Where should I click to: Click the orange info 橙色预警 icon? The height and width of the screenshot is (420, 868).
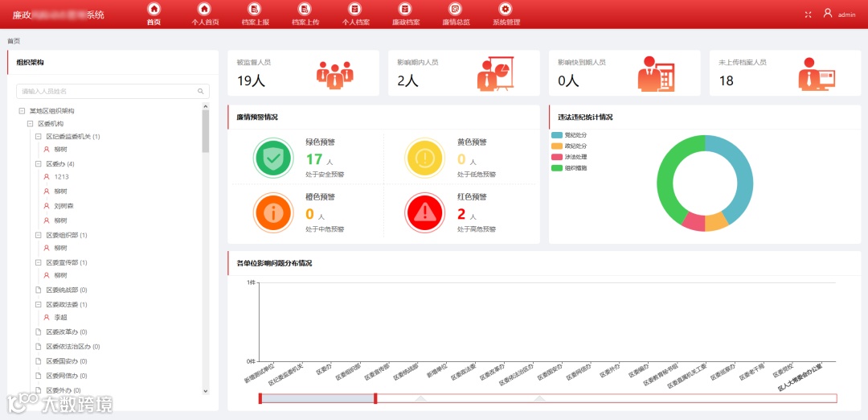click(x=273, y=212)
